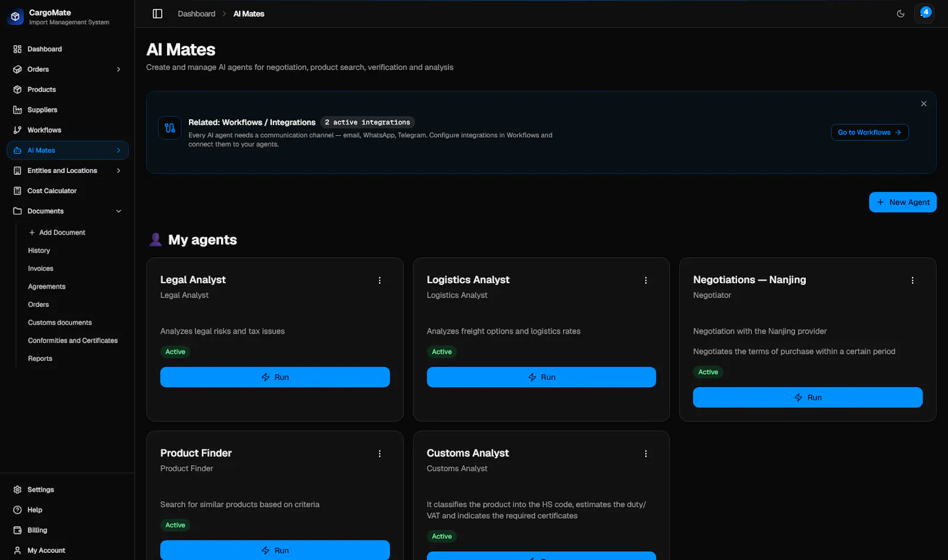
Task: Click the Orders box icon in sidebar
Action: coord(17,69)
